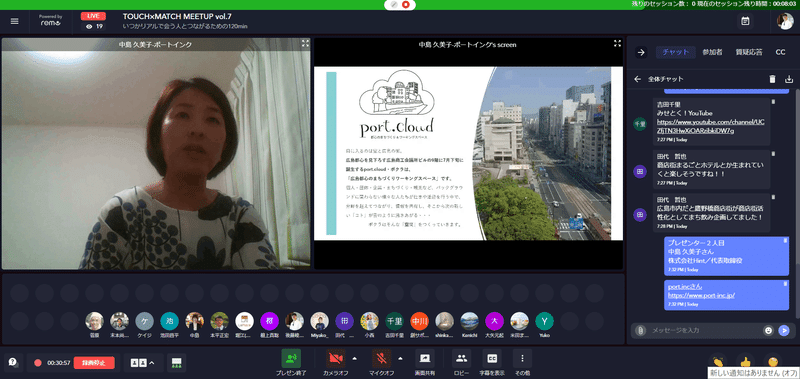Open the help chat bubble icon

13,362
